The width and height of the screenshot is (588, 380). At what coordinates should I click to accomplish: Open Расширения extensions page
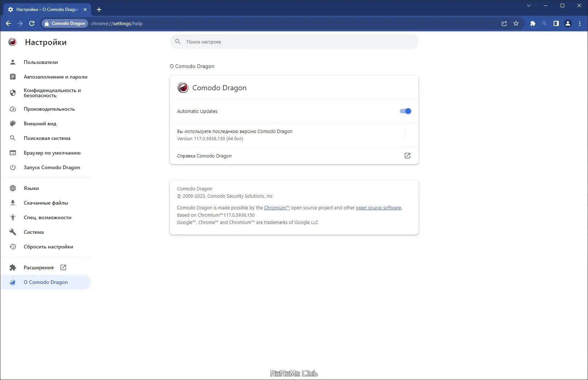tap(46, 267)
